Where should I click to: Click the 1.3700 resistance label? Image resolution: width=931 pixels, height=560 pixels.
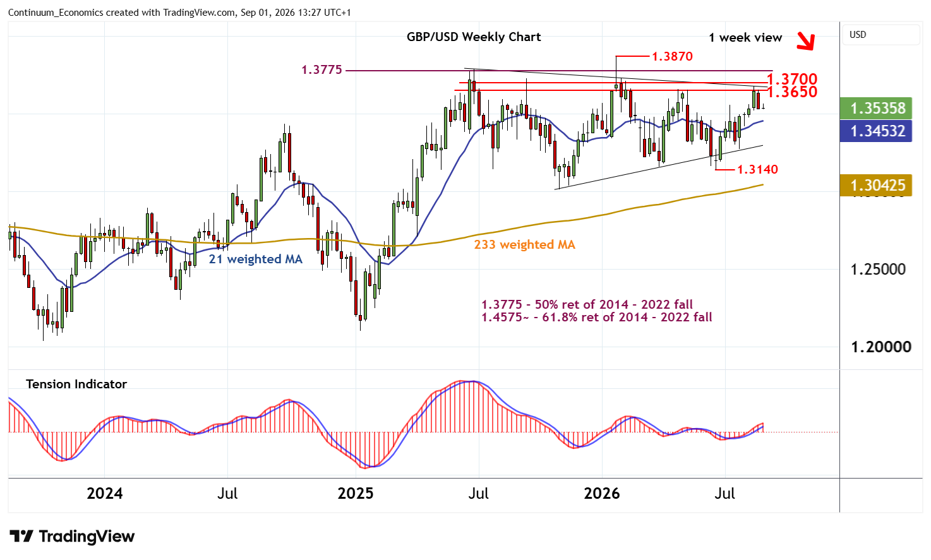tap(792, 79)
